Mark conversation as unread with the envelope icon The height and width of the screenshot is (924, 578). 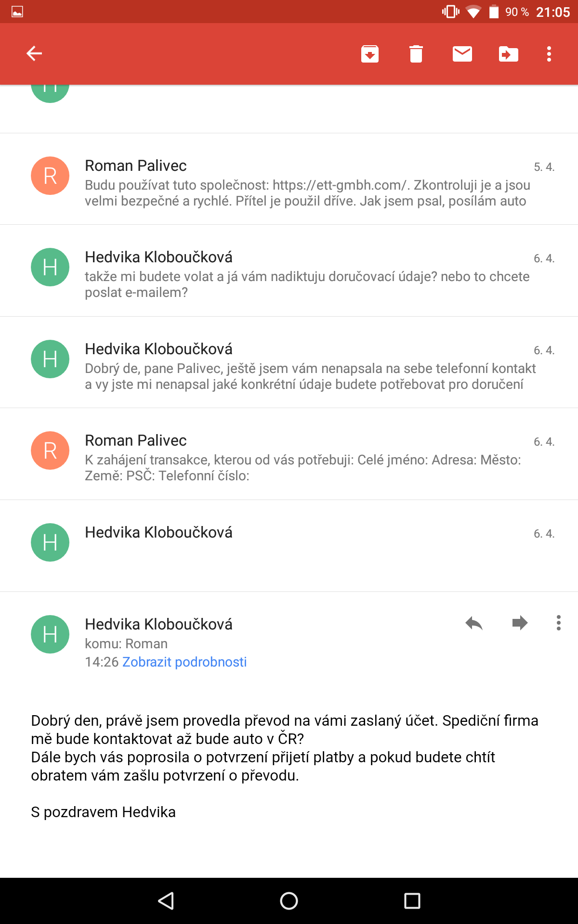pos(462,54)
